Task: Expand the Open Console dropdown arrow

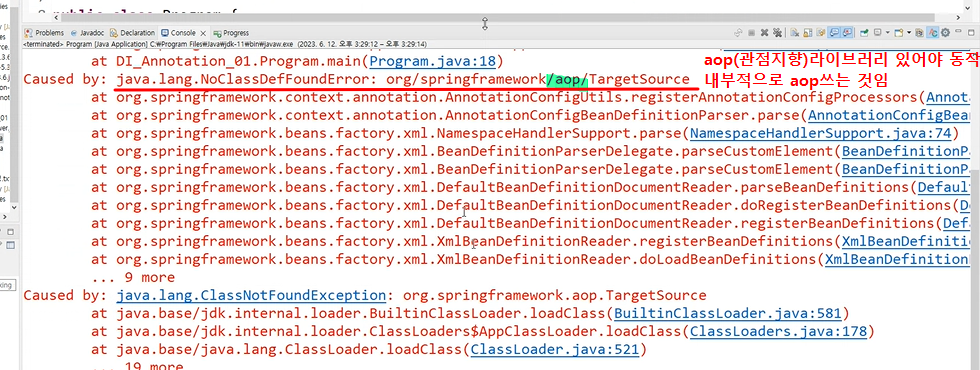Action: [909, 32]
